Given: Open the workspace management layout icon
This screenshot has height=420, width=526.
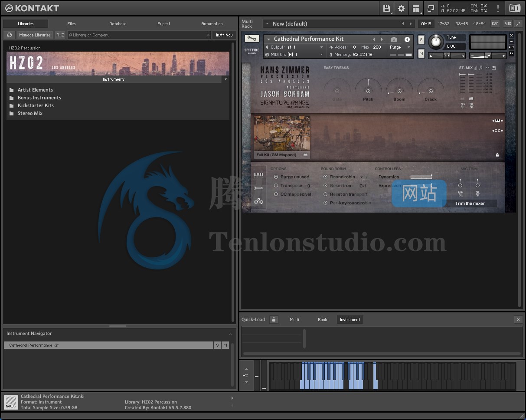Looking at the screenshot, I should coord(416,8).
